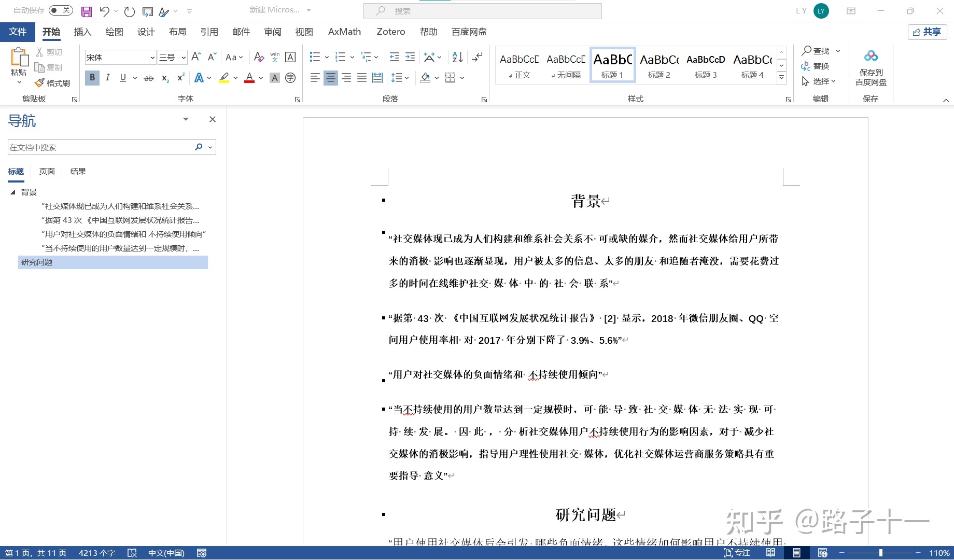Open the Zotero ribbon tab
The width and height of the screenshot is (954, 560).
pyautogui.click(x=390, y=32)
